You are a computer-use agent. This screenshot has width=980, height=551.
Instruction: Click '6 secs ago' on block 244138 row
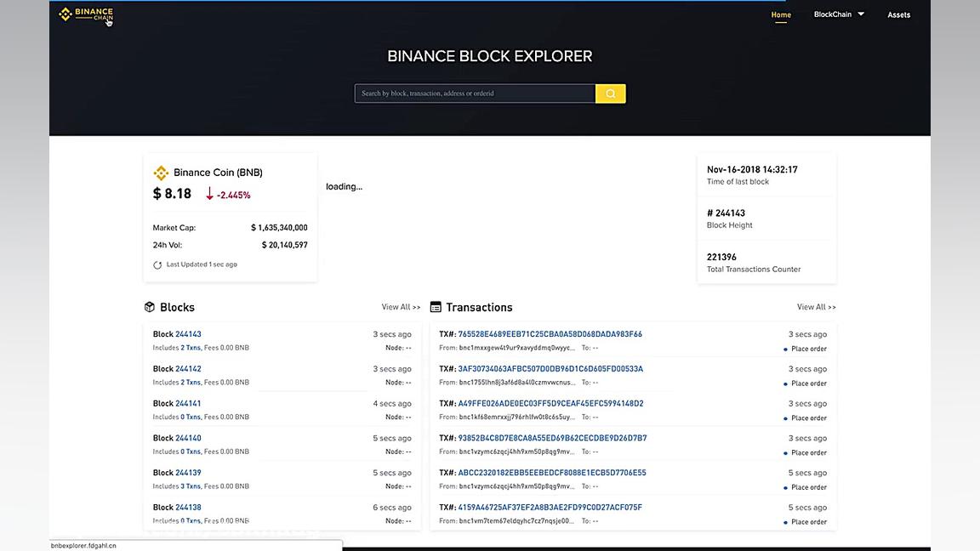point(392,508)
